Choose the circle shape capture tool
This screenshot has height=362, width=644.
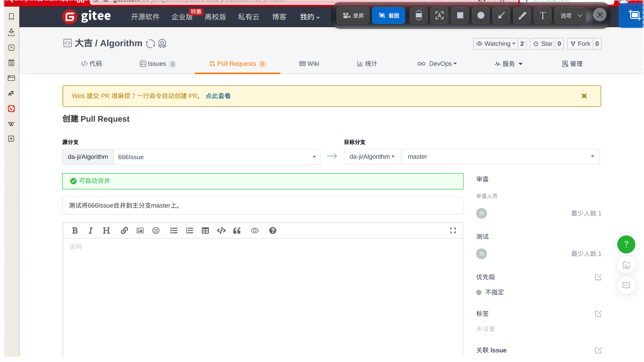point(481,16)
